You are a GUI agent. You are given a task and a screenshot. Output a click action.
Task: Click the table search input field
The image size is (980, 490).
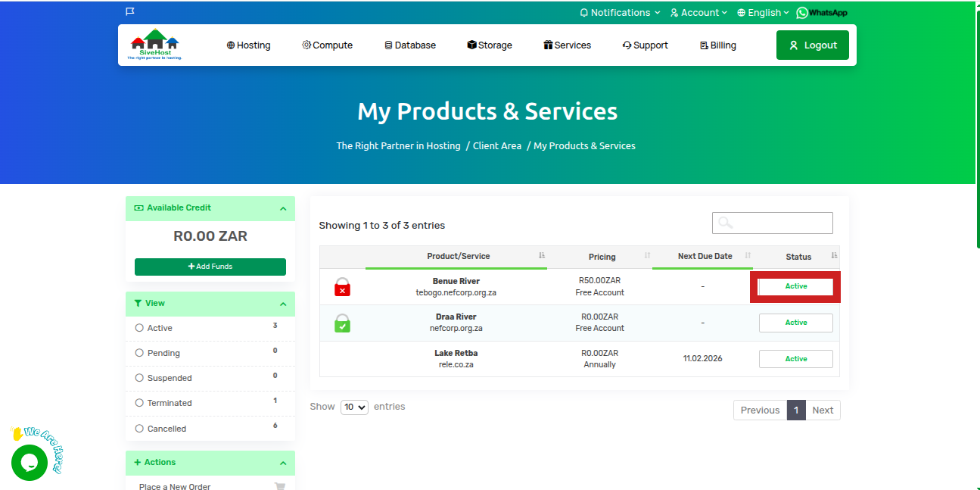[x=773, y=223]
